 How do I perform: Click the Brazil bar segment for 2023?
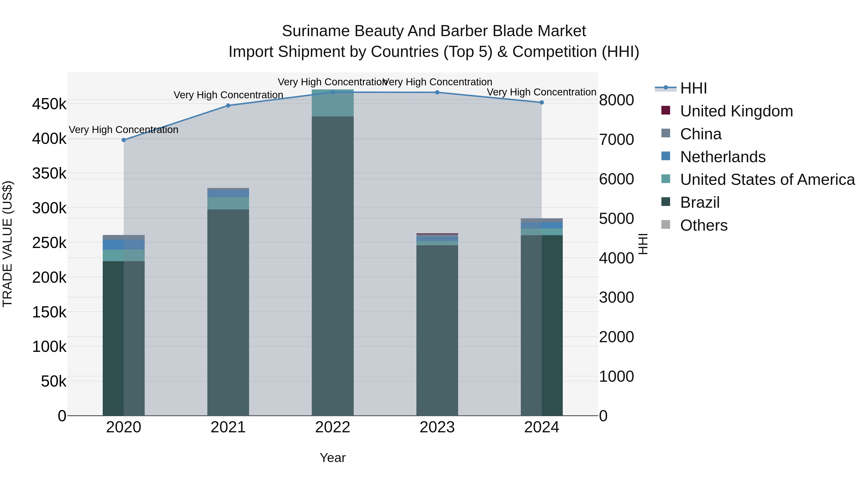click(x=437, y=330)
